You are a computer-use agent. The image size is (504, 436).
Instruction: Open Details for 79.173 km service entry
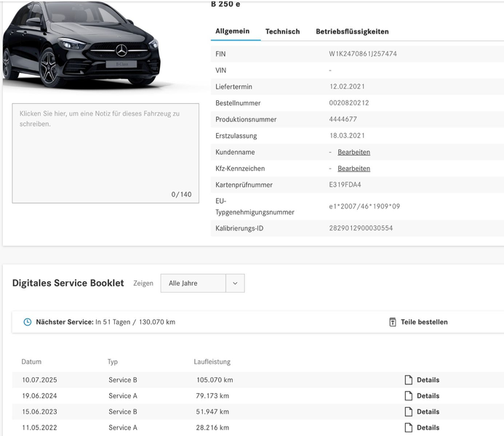(428, 396)
